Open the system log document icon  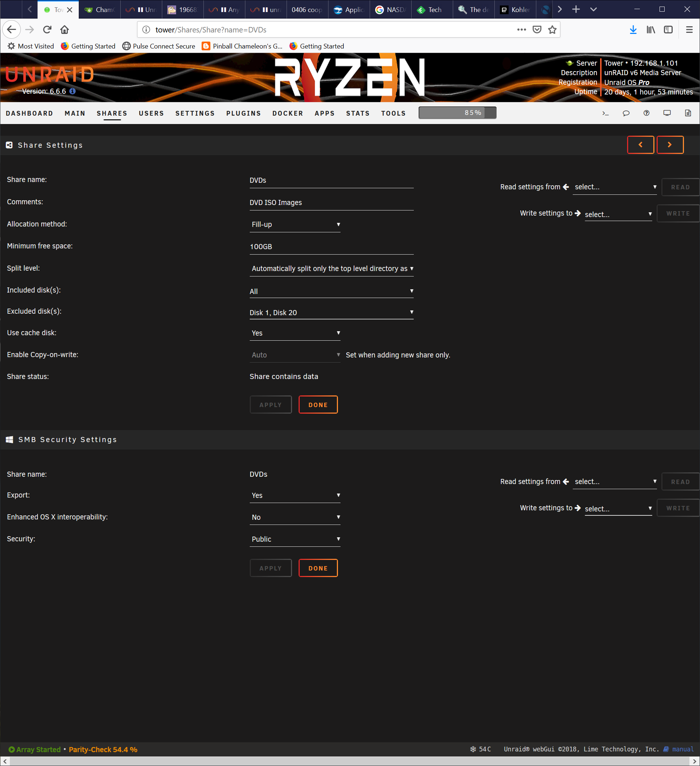(x=688, y=113)
